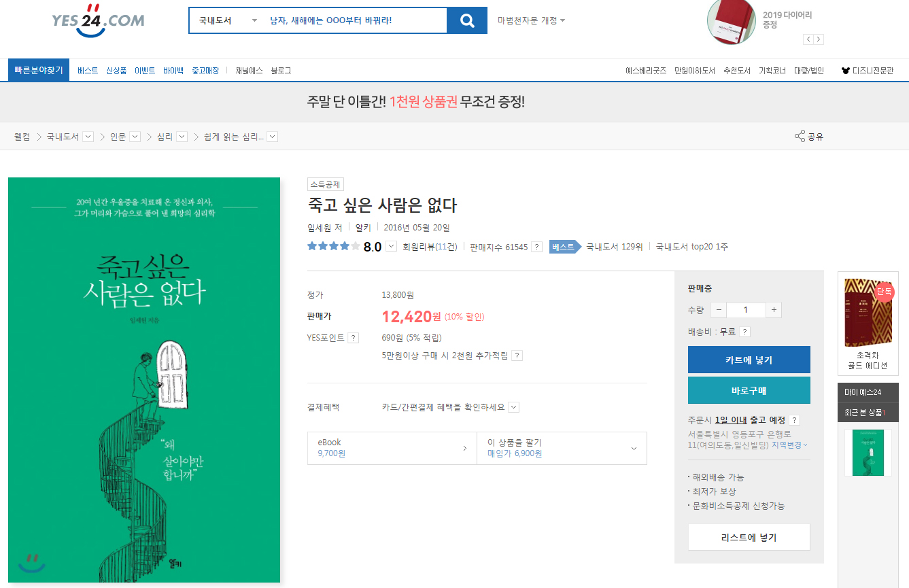909x588 pixels.
Task: Click the search text input field
Action: (354, 20)
